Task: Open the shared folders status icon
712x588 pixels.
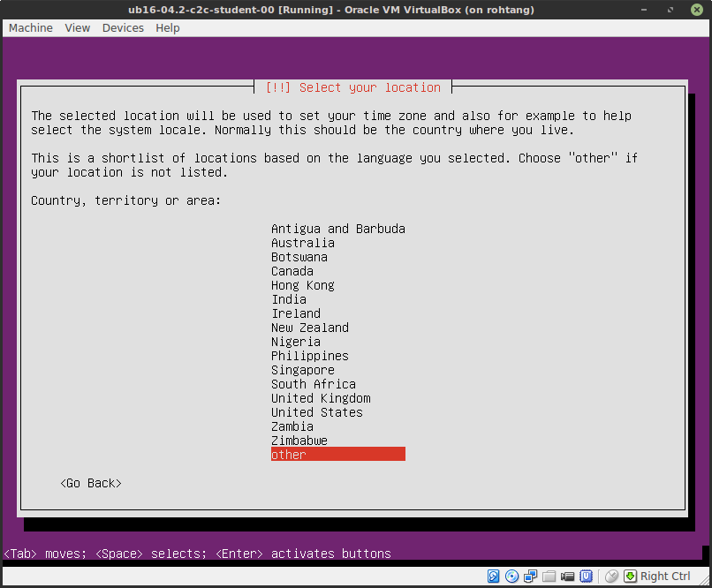Action: [x=549, y=576]
